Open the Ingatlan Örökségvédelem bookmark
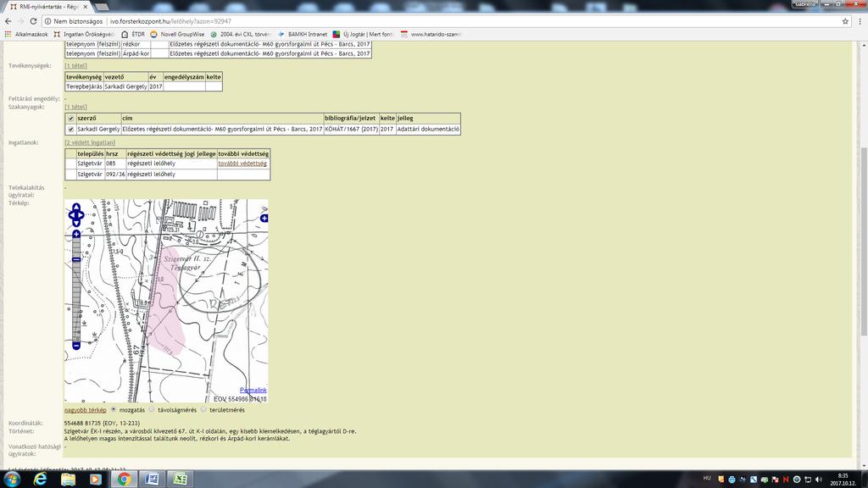The width and height of the screenshot is (868, 488). point(84,34)
